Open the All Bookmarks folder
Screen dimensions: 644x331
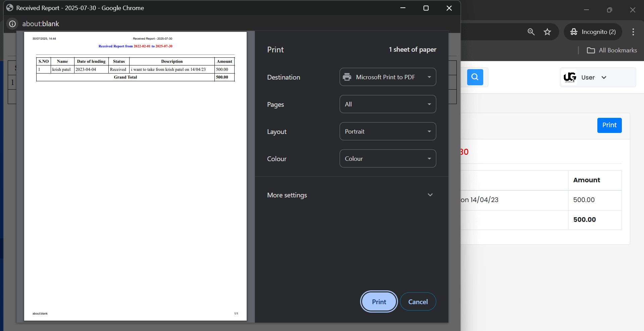click(612, 50)
